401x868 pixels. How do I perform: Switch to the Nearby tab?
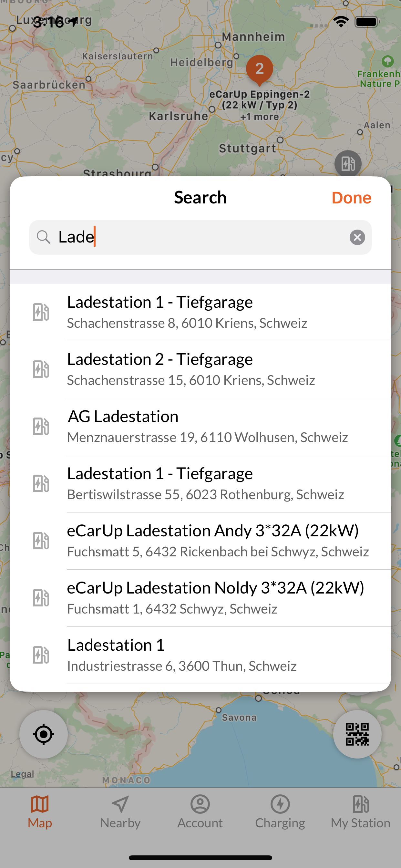coord(120,812)
